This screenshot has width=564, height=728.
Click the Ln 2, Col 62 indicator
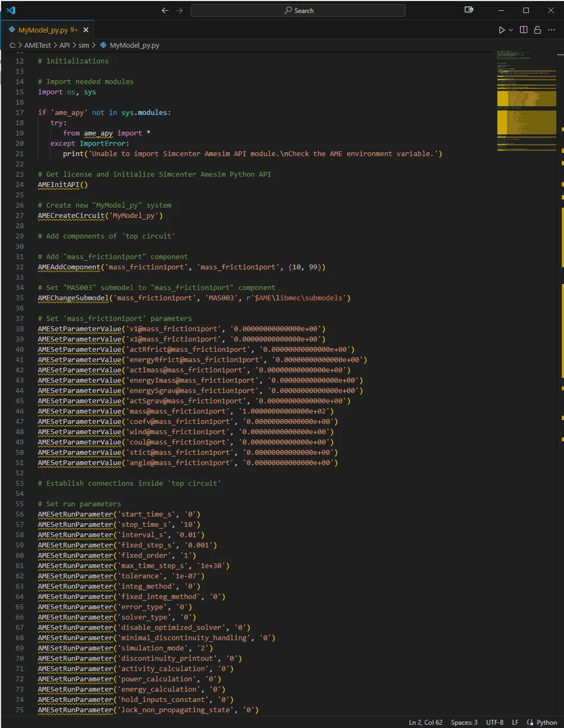[426, 722]
